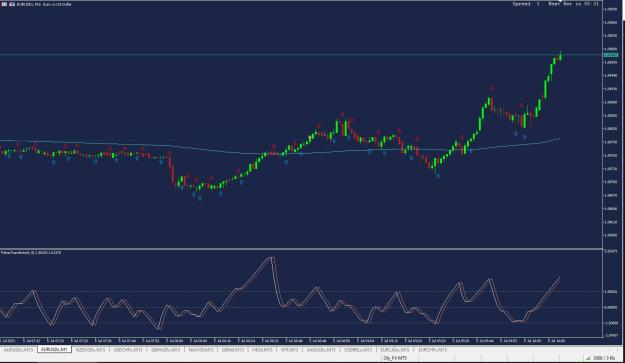Open the GBPAUDx,M15 chart tab

click(165, 349)
